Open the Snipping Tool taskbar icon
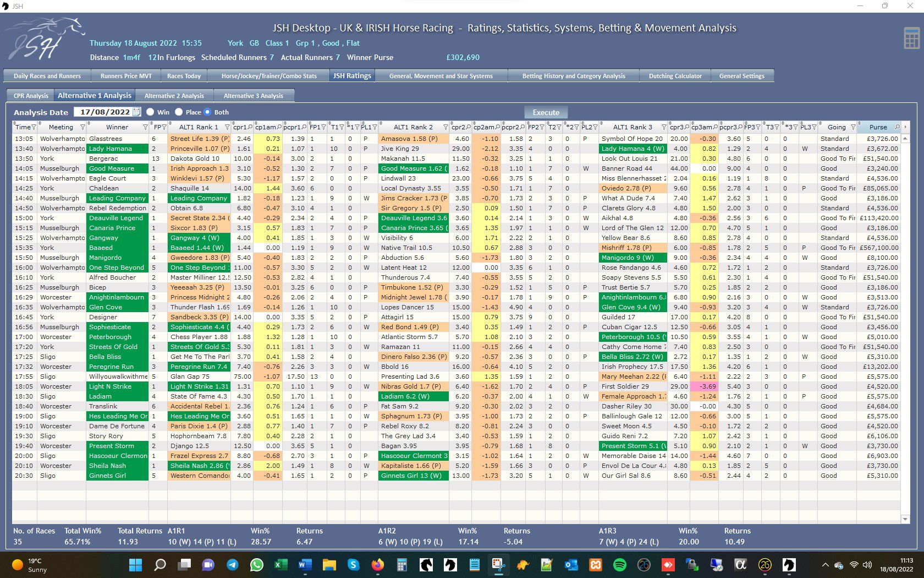This screenshot has height=578, width=924. [498, 565]
